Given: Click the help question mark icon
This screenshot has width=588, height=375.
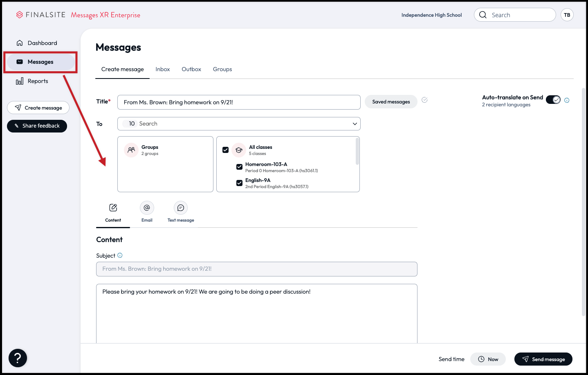Looking at the screenshot, I should coord(18,358).
